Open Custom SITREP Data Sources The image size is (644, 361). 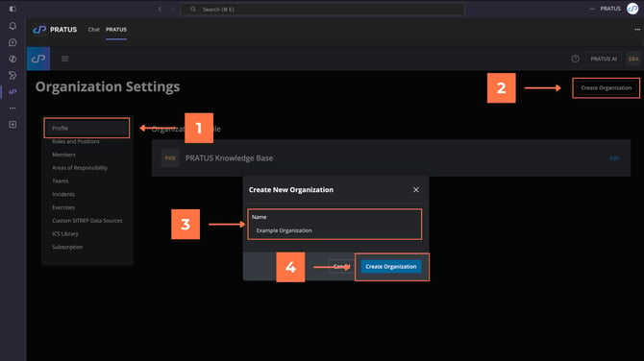click(x=87, y=221)
